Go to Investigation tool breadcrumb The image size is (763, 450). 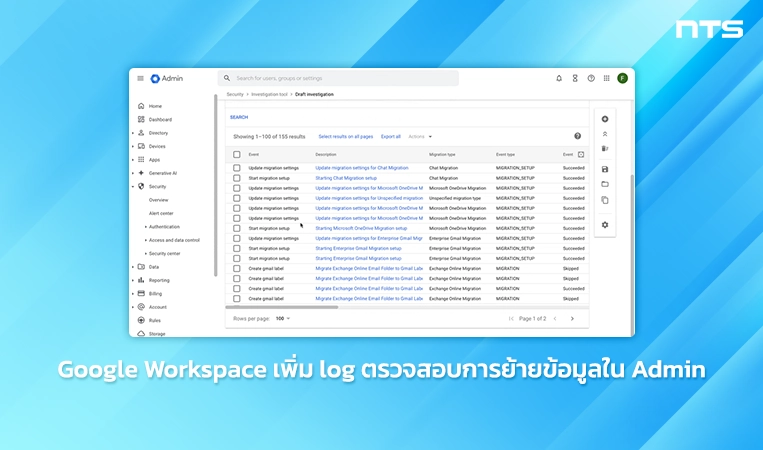coord(269,94)
